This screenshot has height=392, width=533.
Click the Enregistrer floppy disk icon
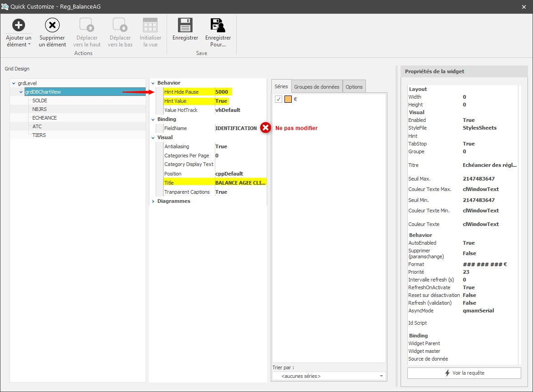185,25
